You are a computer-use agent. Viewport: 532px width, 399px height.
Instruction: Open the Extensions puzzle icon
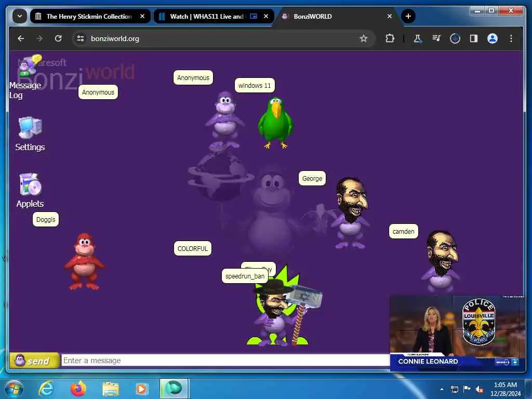[x=390, y=38]
